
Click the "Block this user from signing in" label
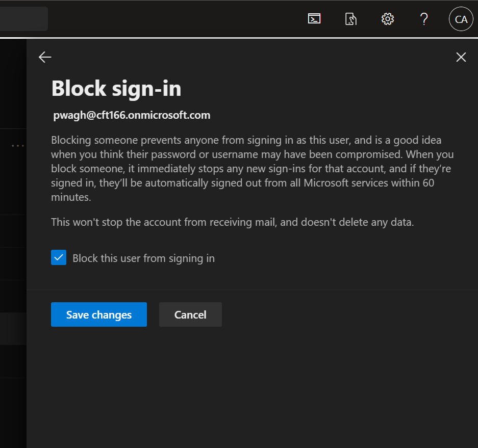143,258
